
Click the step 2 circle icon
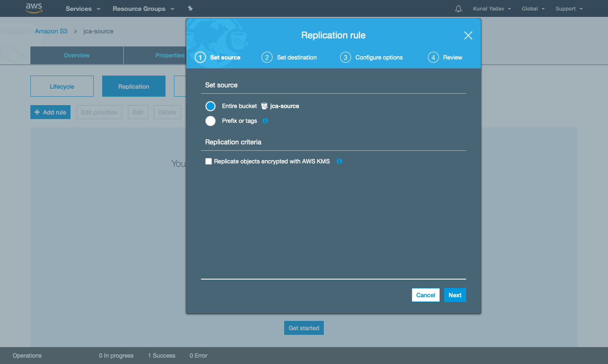coord(267,57)
